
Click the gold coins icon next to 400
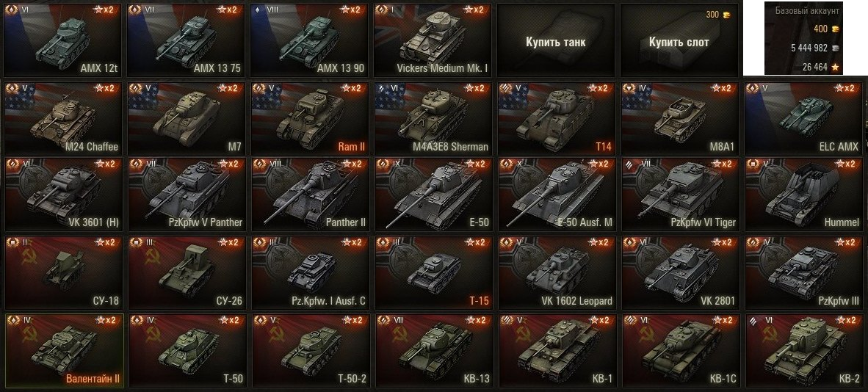click(x=836, y=28)
